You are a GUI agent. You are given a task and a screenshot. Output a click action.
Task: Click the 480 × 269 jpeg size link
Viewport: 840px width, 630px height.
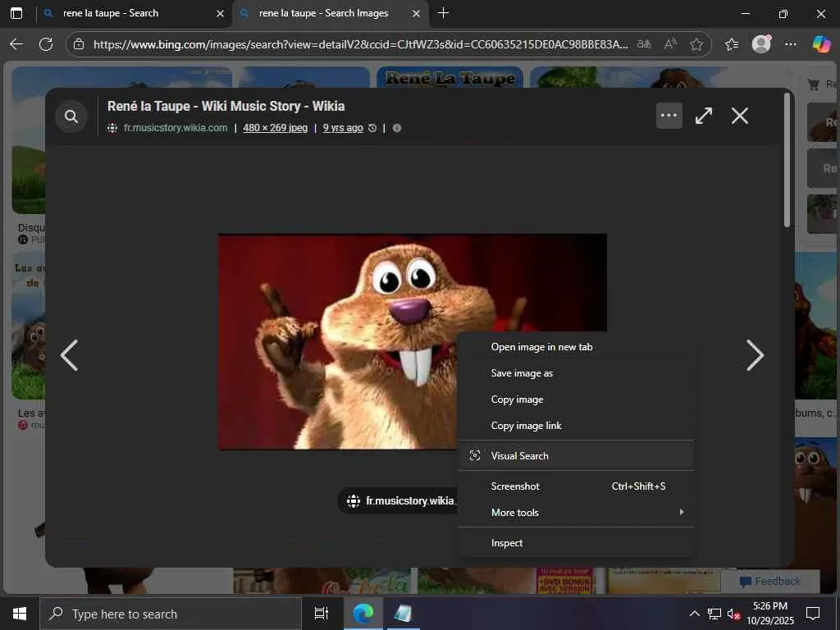[275, 128]
